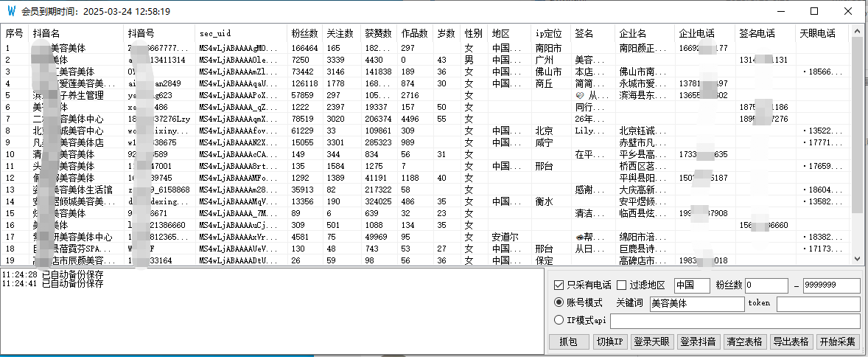Click the minimum 粉丝数 field showing 0
Screen dimensions: 868x357
click(x=767, y=285)
